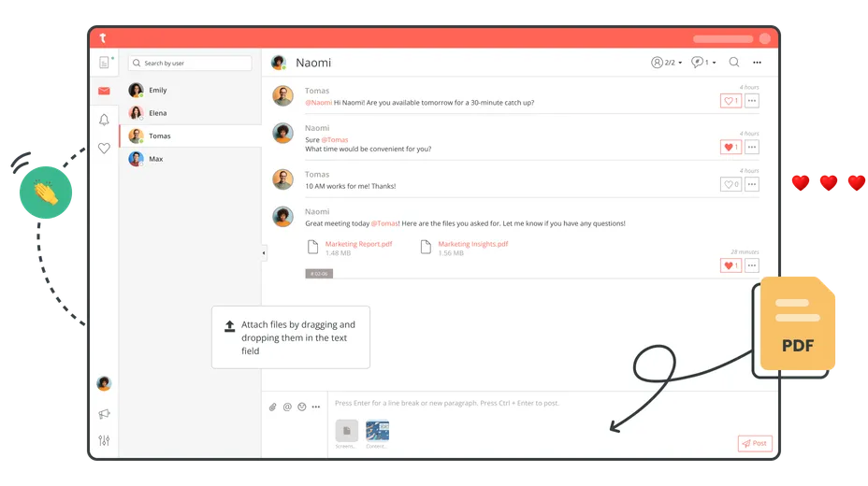The image size is (868, 486).
Task: Click the Post button
Action: coord(754,443)
